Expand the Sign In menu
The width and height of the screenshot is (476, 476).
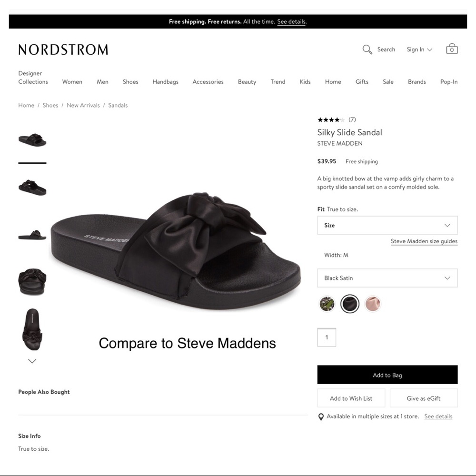click(419, 50)
